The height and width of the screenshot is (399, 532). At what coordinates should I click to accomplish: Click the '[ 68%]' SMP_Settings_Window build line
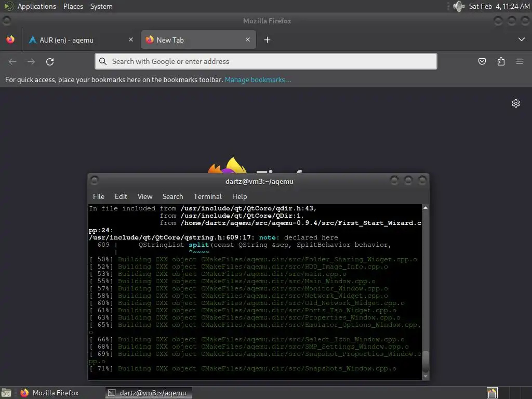[x=249, y=347]
